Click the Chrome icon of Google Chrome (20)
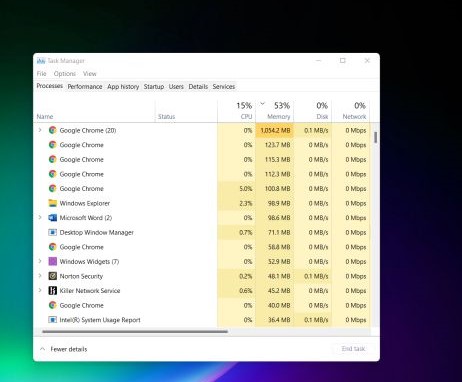The height and width of the screenshot is (382, 462). click(x=53, y=130)
